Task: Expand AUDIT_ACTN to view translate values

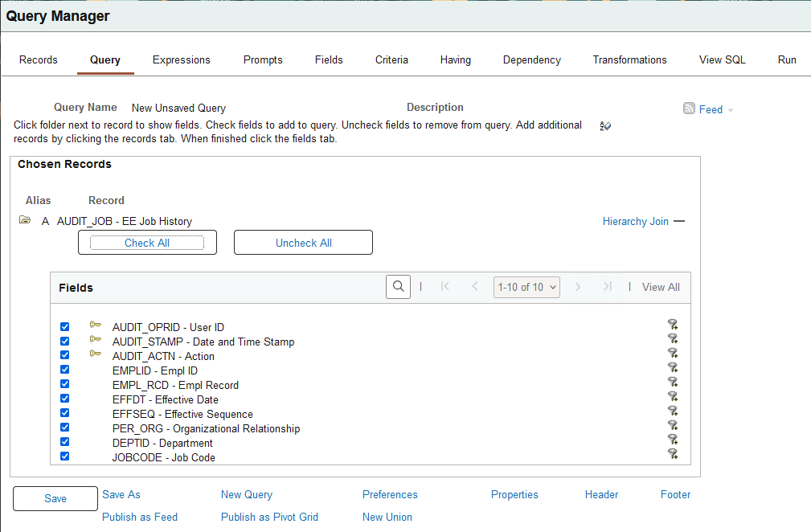Action: click(96, 354)
